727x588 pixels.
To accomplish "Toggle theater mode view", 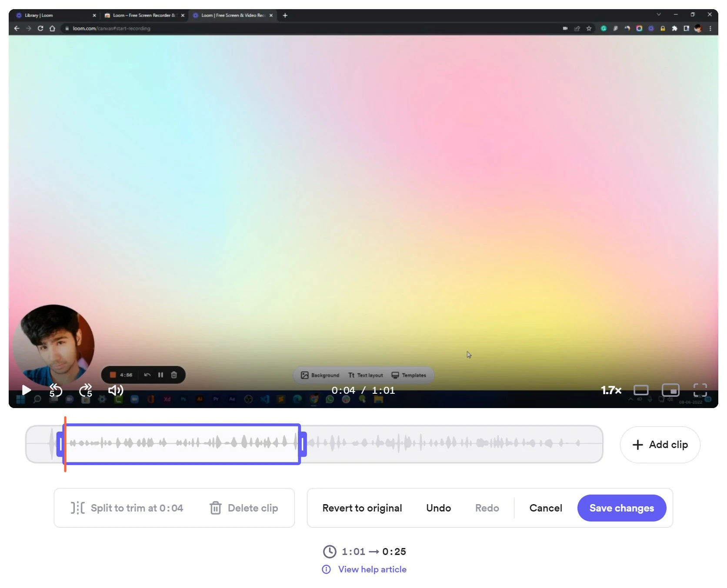I will click(x=641, y=390).
